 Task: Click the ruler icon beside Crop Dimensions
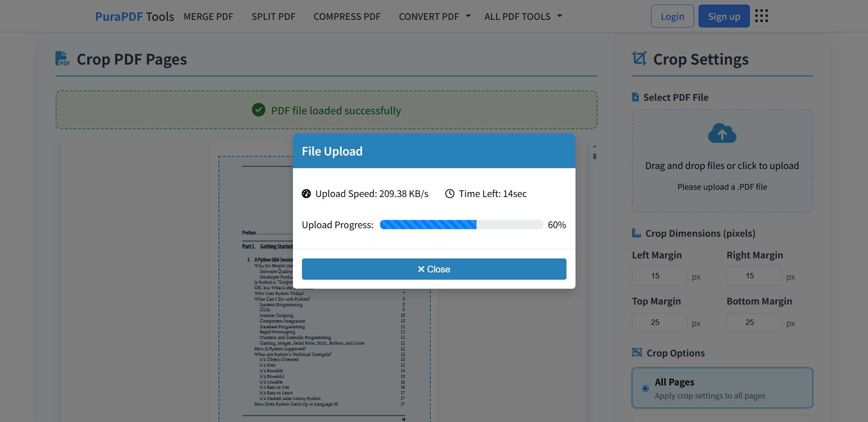click(x=636, y=233)
